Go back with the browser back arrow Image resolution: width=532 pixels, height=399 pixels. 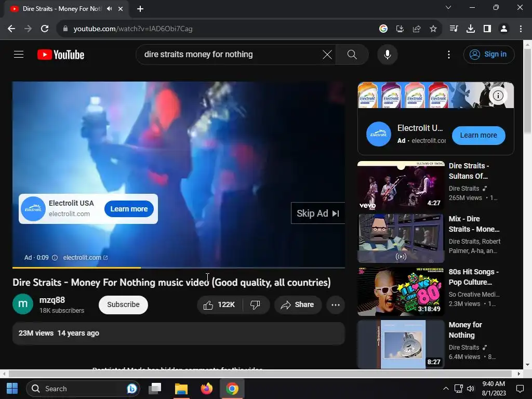click(x=11, y=29)
